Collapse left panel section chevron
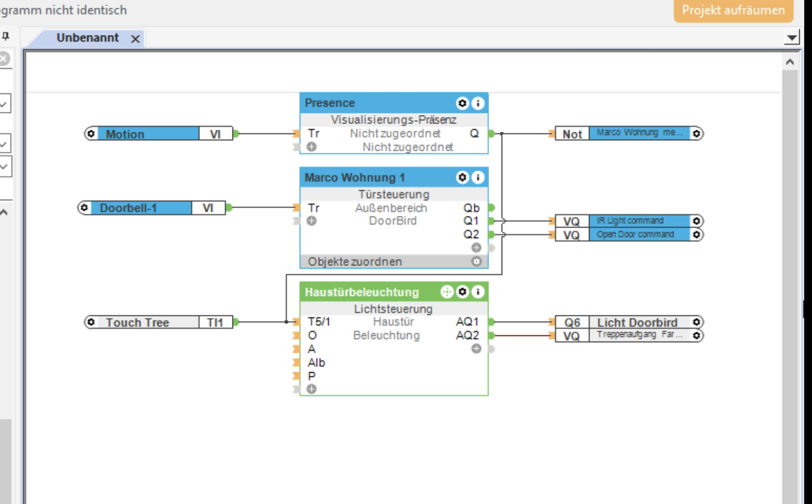The width and height of the screenshot is (812, 504). (x=4, y=213)
